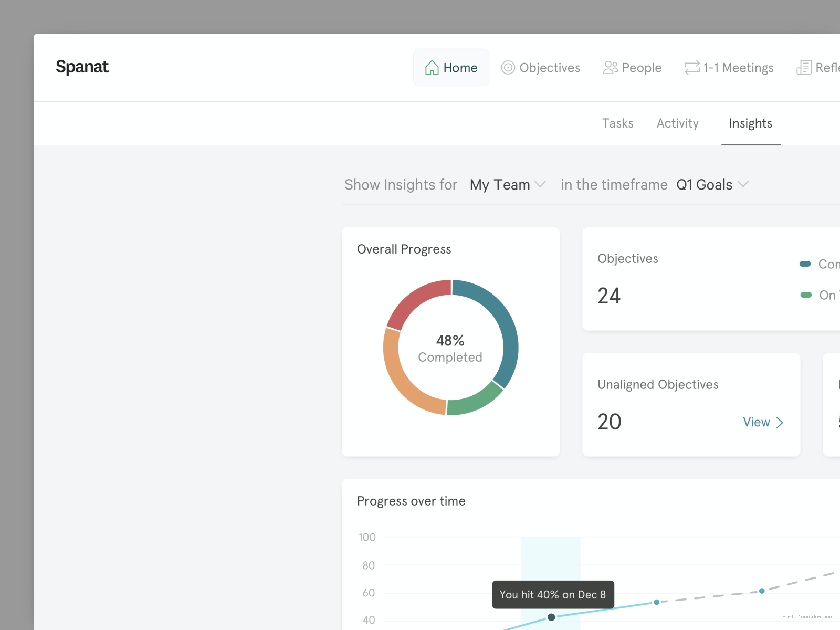The image size is (840, 630).
Task: Click View for Unaligned Objectives
Action: tap(763, 422)
